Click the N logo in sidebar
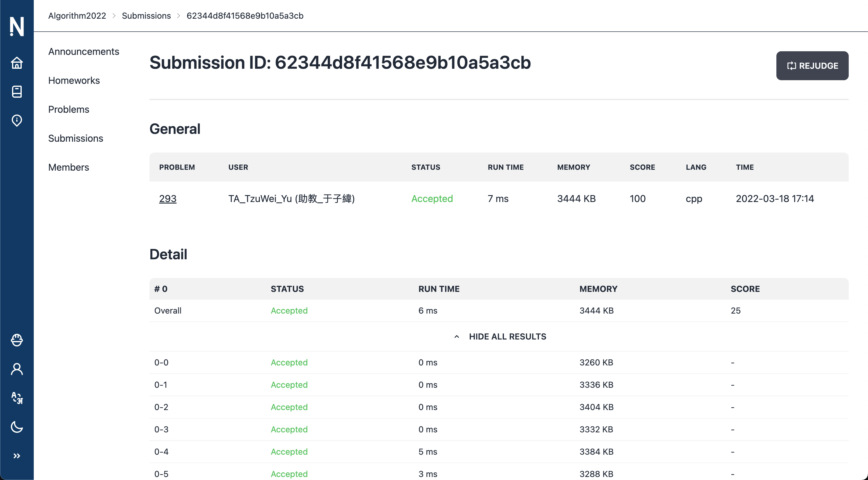 [17, 26]
